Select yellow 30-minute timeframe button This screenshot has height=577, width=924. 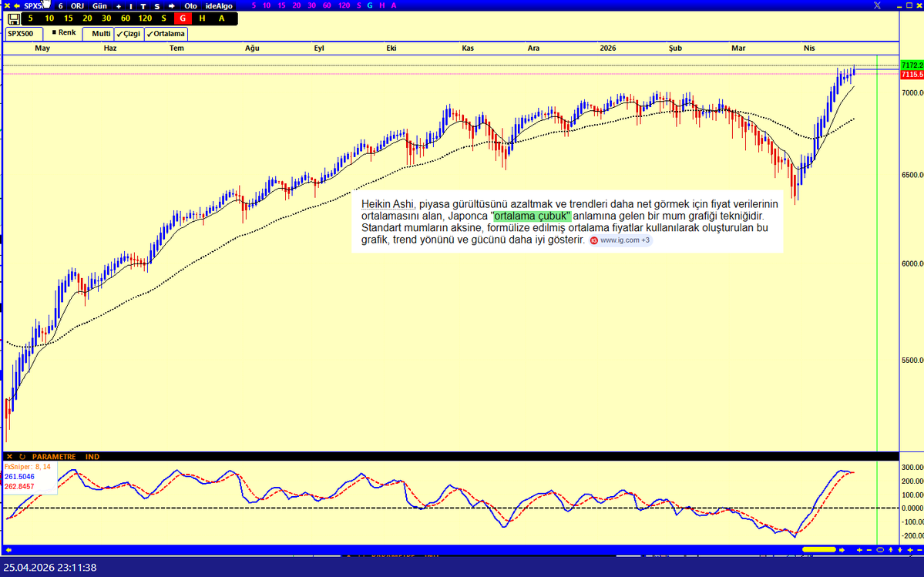coord(106,18)
